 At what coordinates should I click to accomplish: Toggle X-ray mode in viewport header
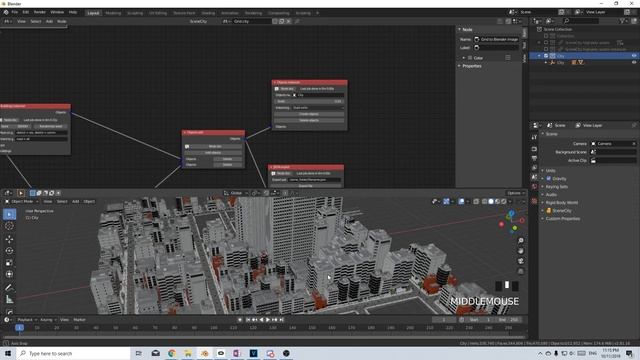pos(476,201)
